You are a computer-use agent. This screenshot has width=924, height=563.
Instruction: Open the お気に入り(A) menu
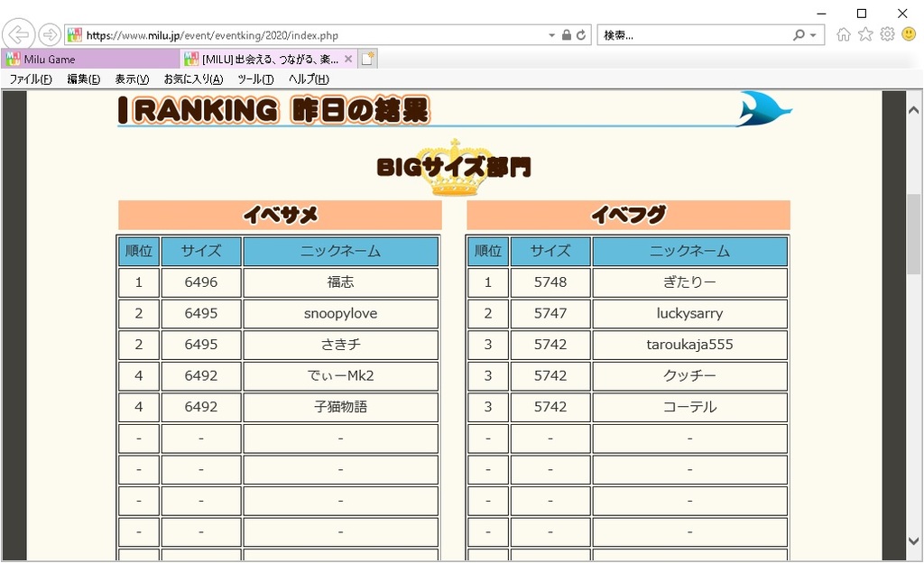pos(193,79)
